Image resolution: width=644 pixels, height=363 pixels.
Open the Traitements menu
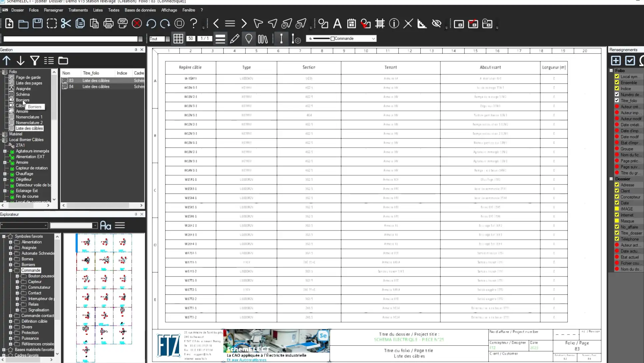[78, 10]
